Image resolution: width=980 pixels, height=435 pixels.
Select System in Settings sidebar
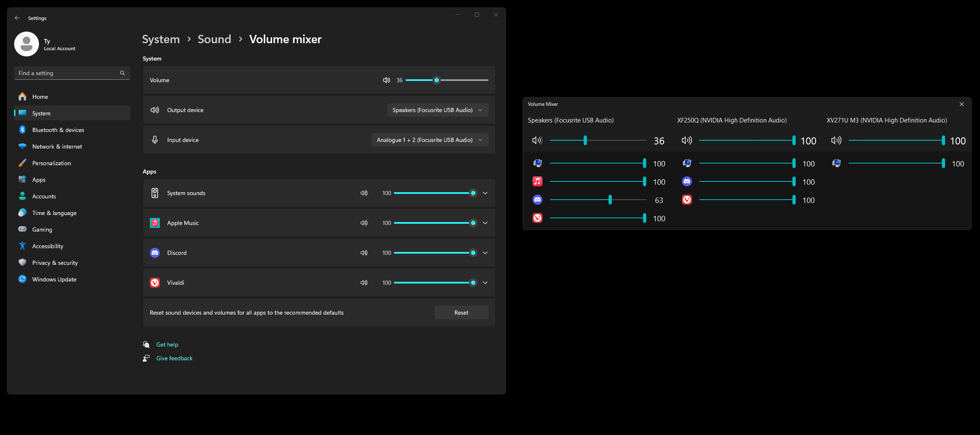click(x=72, y=113)
